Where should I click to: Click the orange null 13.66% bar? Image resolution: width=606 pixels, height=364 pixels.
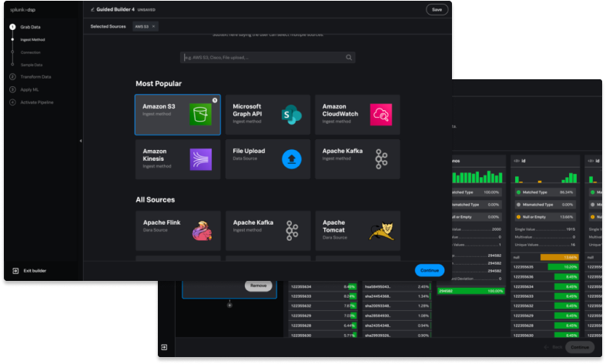tap(559, 257)
